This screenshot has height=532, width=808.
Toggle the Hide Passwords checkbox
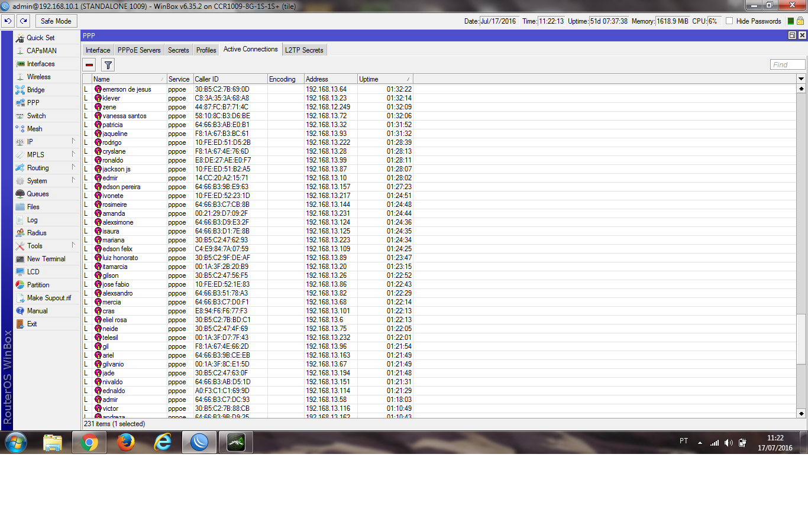(729, 21)
